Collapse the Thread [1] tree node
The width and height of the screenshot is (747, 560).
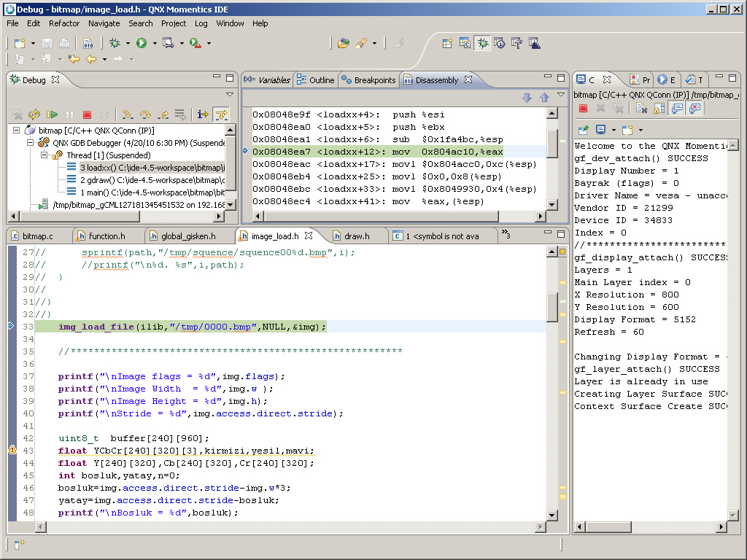[x=44, y=155]
